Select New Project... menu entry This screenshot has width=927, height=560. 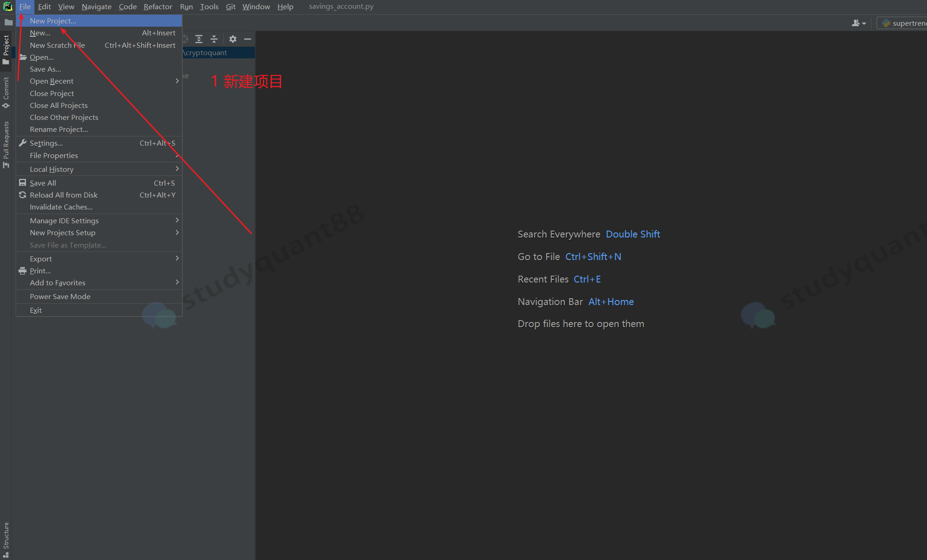pos(53,21)
